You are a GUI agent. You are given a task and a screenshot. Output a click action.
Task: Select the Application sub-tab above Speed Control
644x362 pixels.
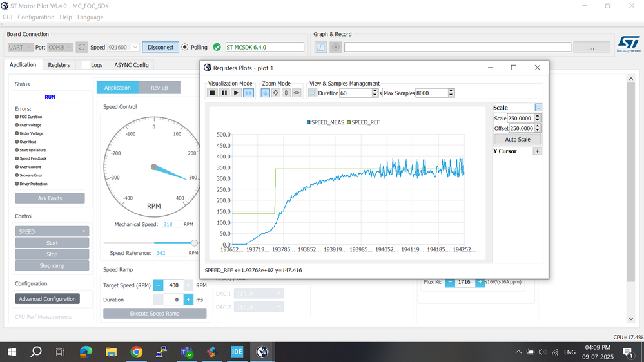point(117,88)
